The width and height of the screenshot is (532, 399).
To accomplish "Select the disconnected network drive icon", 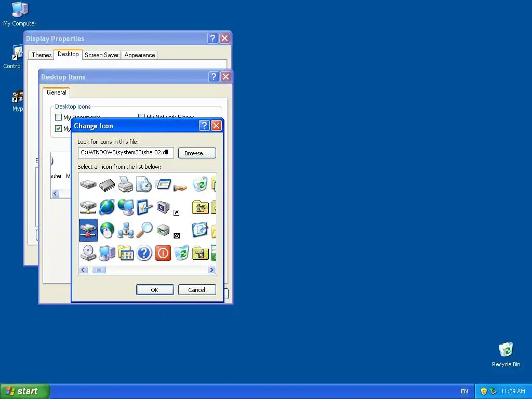I will [88, 230].
